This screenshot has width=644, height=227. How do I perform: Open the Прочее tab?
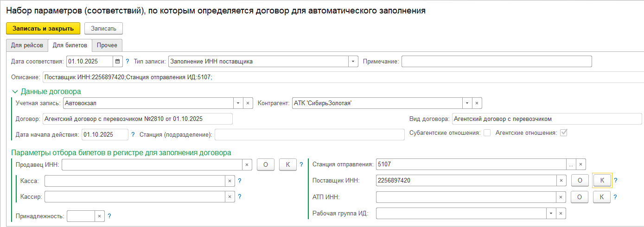point(107,45)
